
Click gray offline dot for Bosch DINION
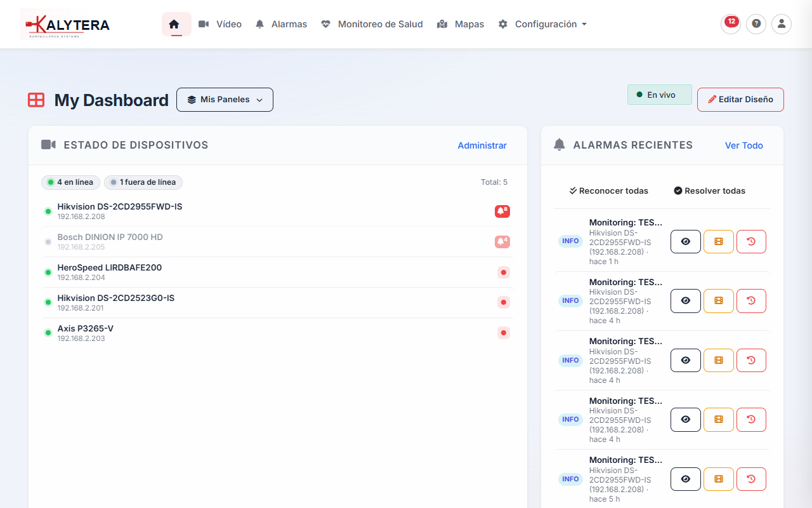pyautogui.click(x=48, y=242)
